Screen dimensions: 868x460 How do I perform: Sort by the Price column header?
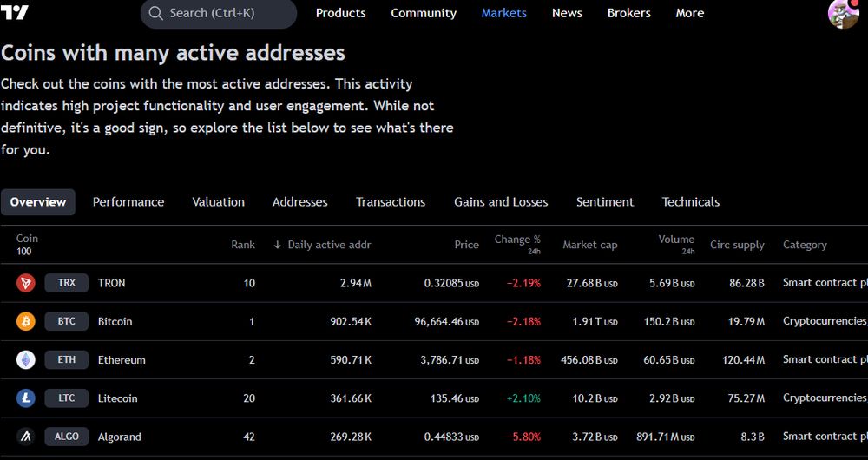[467, 245]
